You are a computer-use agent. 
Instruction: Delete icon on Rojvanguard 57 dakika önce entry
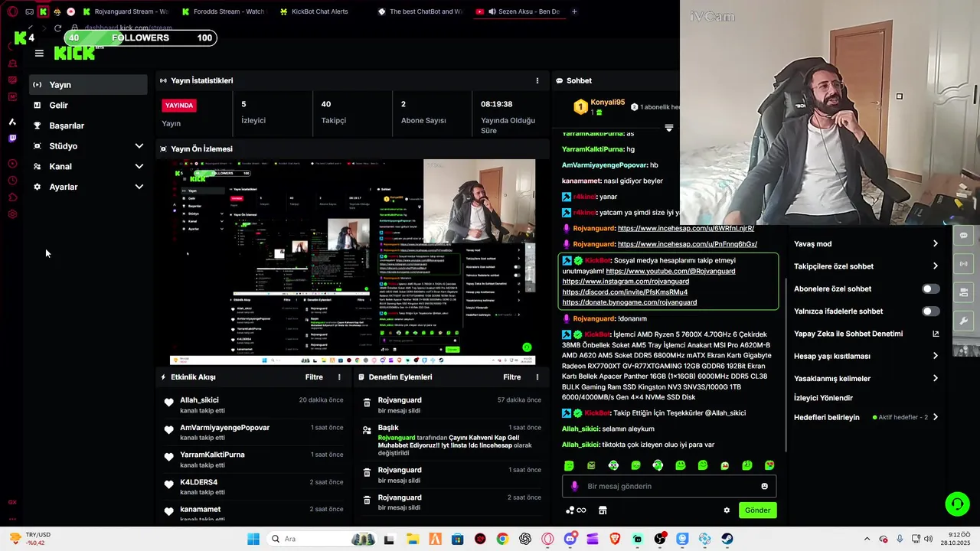(x=367, y=403)
